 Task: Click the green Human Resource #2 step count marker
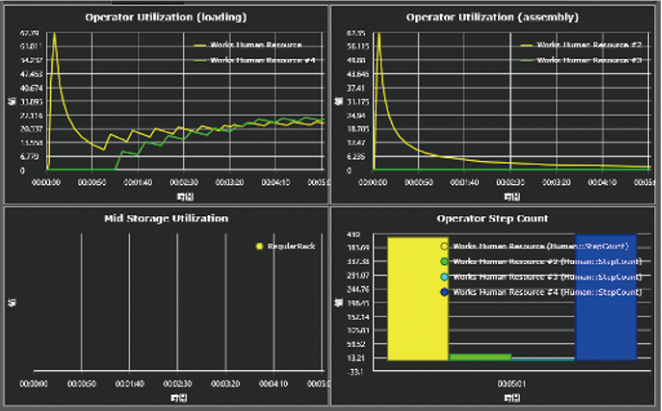[446, 260]
